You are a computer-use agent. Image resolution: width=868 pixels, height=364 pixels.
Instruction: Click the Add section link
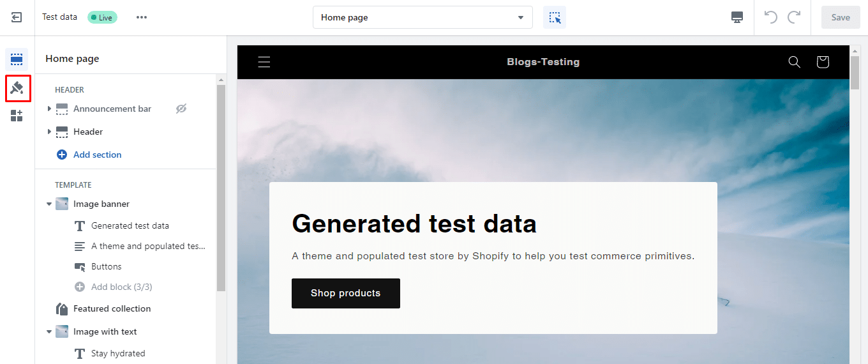pos(97,155)
